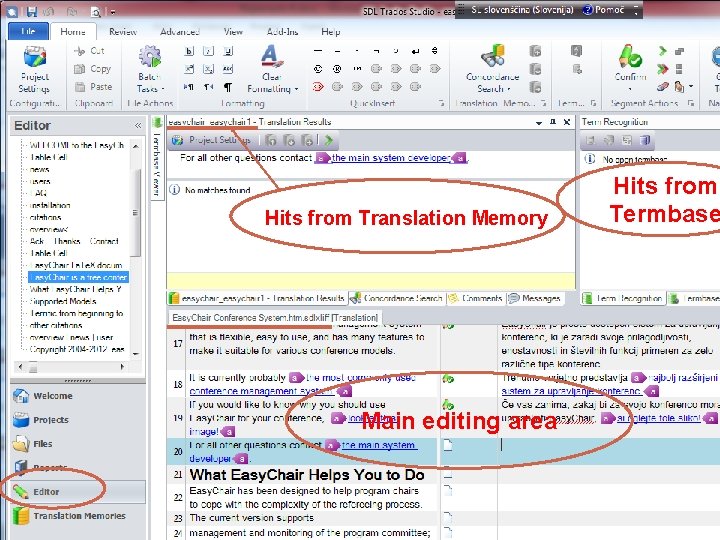Apply underline formatting
Viewport: 720px width, 540px height.
(x=228, y=51)
